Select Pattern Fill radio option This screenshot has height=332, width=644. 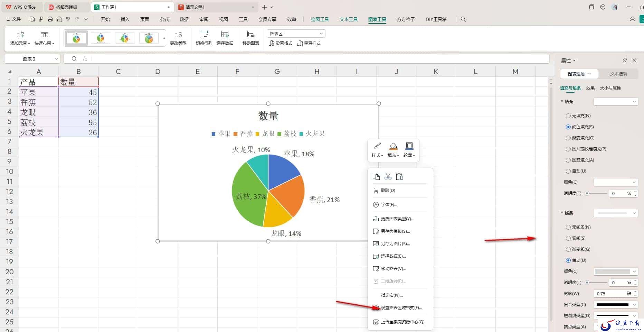point(568,160)
